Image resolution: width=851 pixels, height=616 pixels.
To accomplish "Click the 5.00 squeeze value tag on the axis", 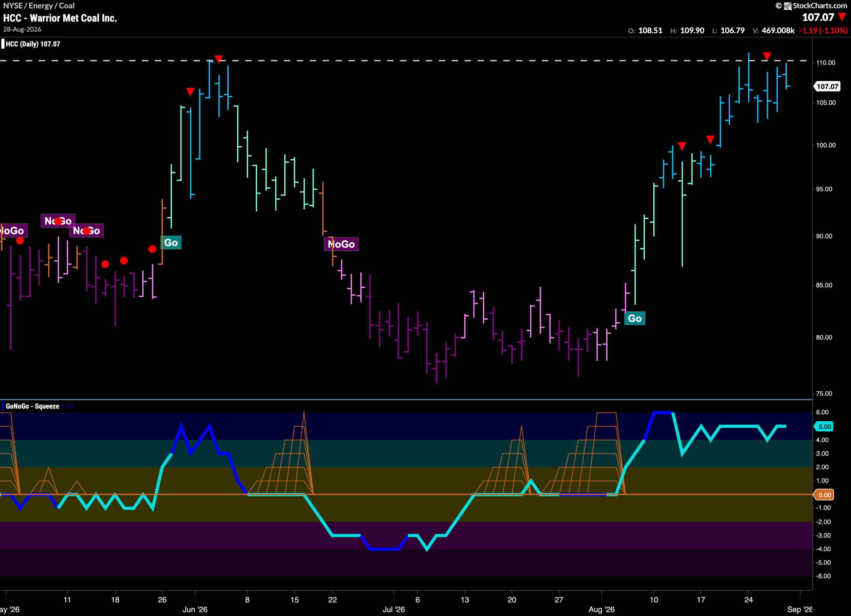I will 824,427.
